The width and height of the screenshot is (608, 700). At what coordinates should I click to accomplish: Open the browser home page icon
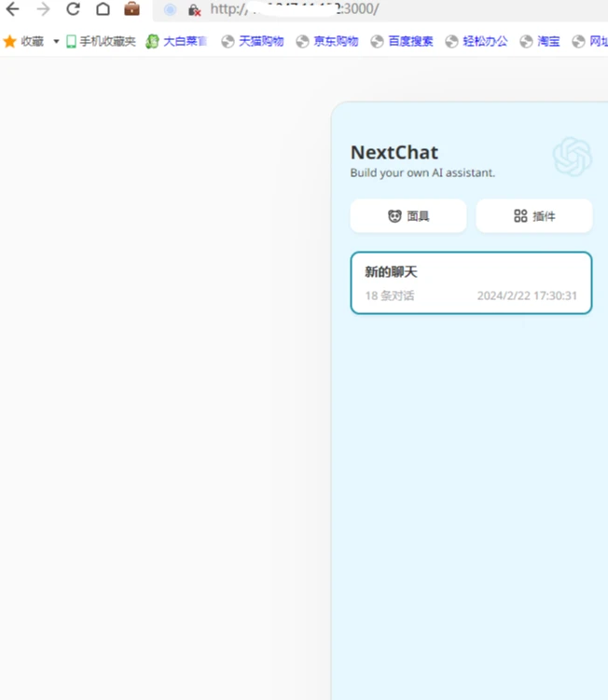pyautogui.click(x=104, y=9)
